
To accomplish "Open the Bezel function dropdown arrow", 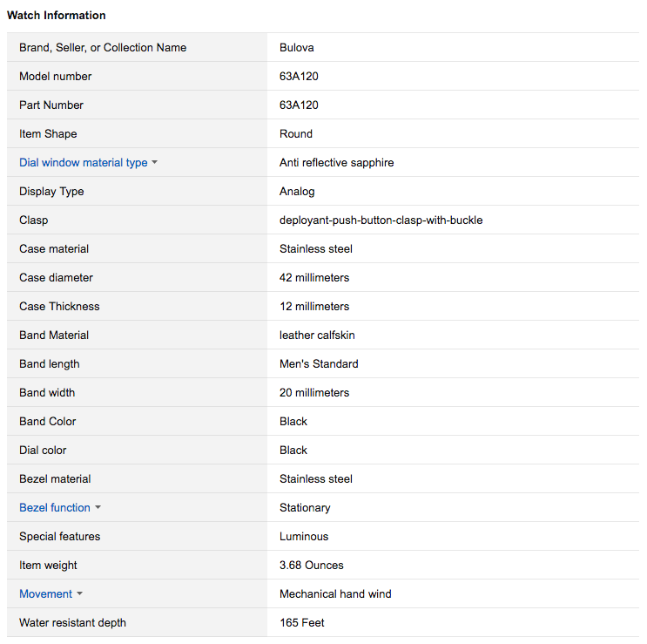I will point(98,508).
